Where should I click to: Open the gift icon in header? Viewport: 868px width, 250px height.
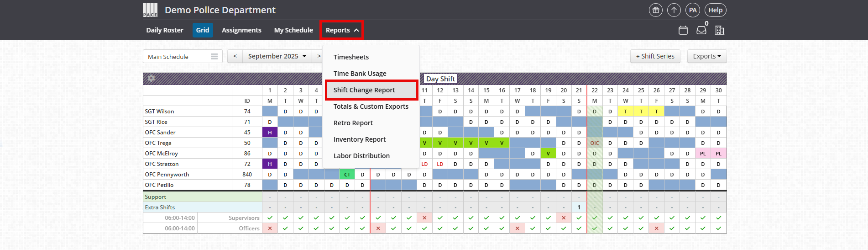click(x=656, y=10)
